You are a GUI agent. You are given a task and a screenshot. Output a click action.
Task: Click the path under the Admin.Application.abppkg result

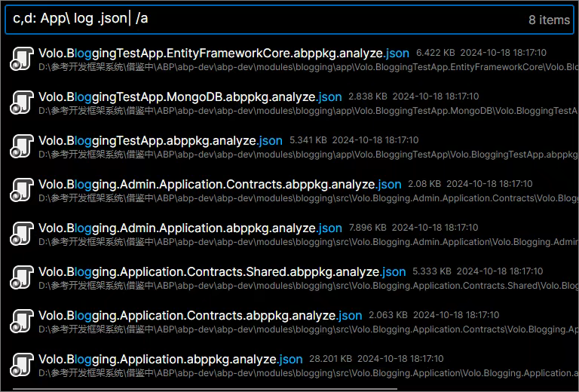308,242
